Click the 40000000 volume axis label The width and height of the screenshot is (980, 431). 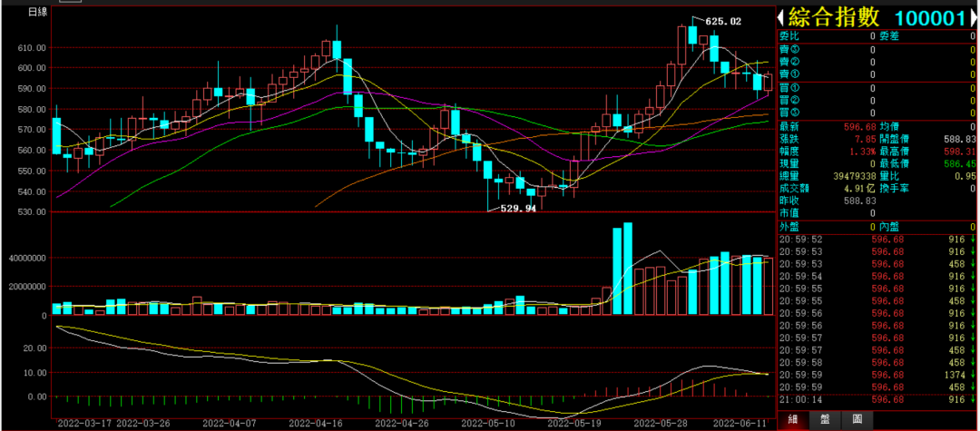pos(25,258)
